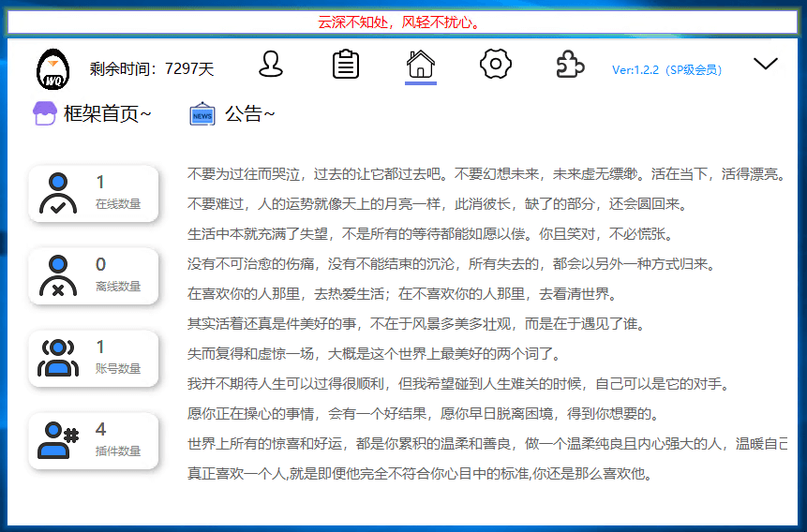Select the 在线数量 online count card
The height and width of the screenshot is (532, 807).
pos(94,194)
